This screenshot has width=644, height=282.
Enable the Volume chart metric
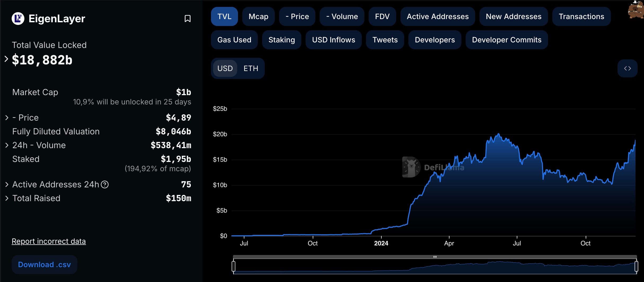[x=342, y=16]
